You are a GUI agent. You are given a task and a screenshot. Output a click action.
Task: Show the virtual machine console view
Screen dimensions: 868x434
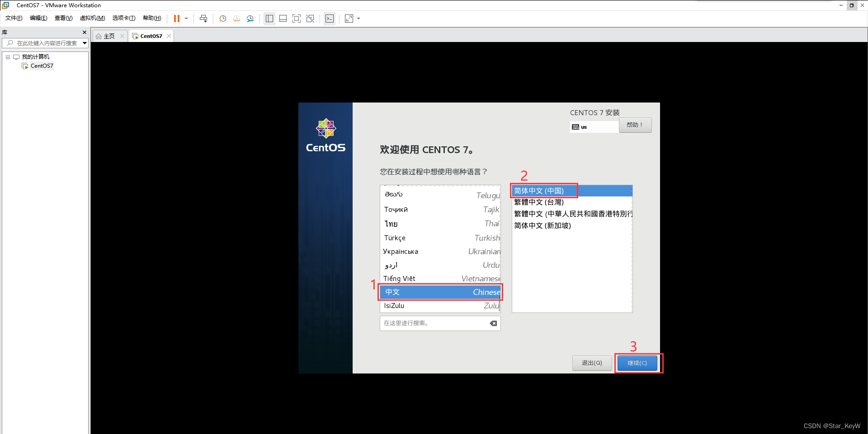pos(330,19)
